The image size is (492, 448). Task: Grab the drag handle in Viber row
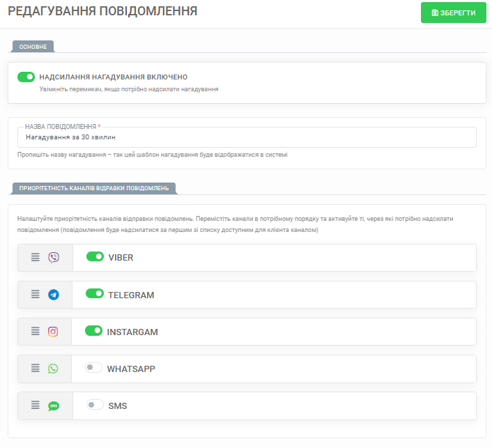[35, 258]
